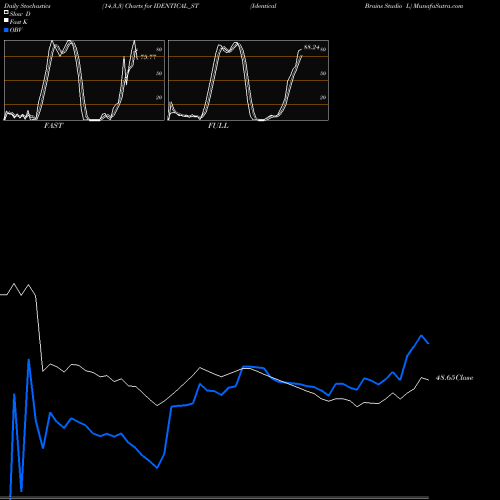This screenshot has height=500, width=500.
Task: Click the Fast K legend swatch
Action: point(6,20)
